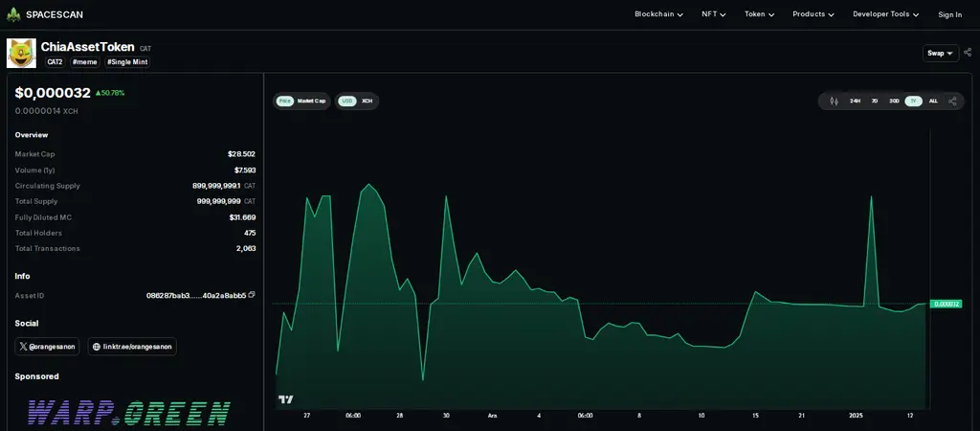Copy the Asset ID with copy icon

pyautogui.click(x=252, y=295)
